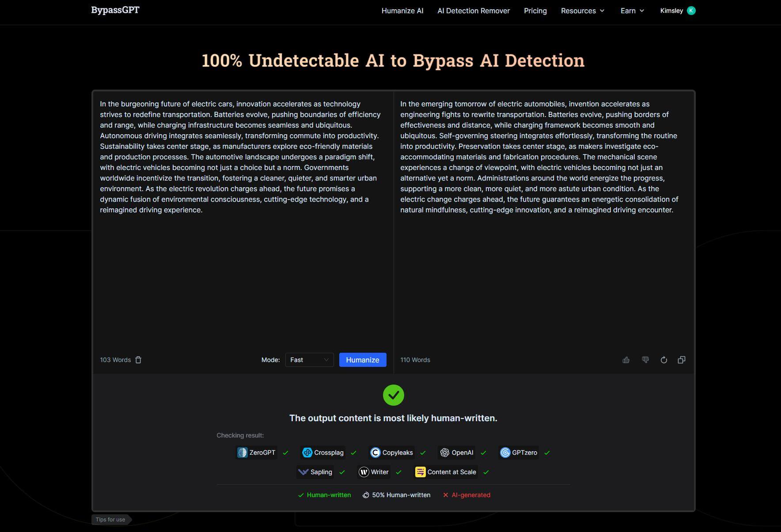
Task: Click the most likely human-written message
Action: 393,418
